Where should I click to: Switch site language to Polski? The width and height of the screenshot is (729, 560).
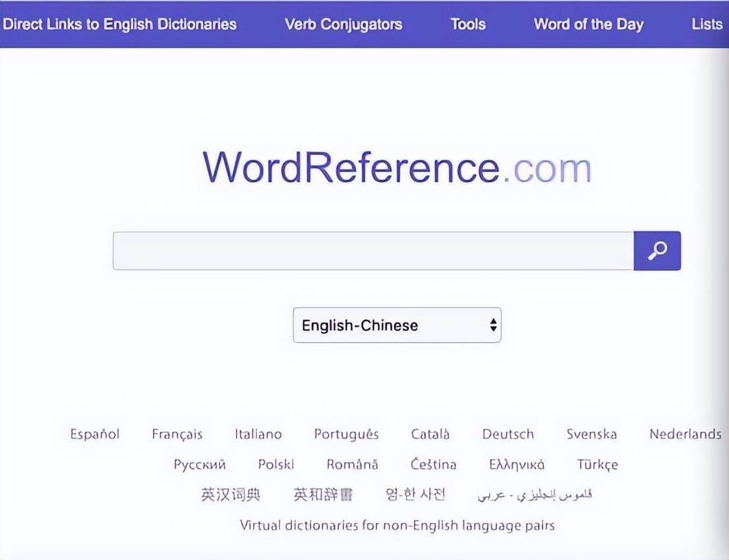[276, 464]
